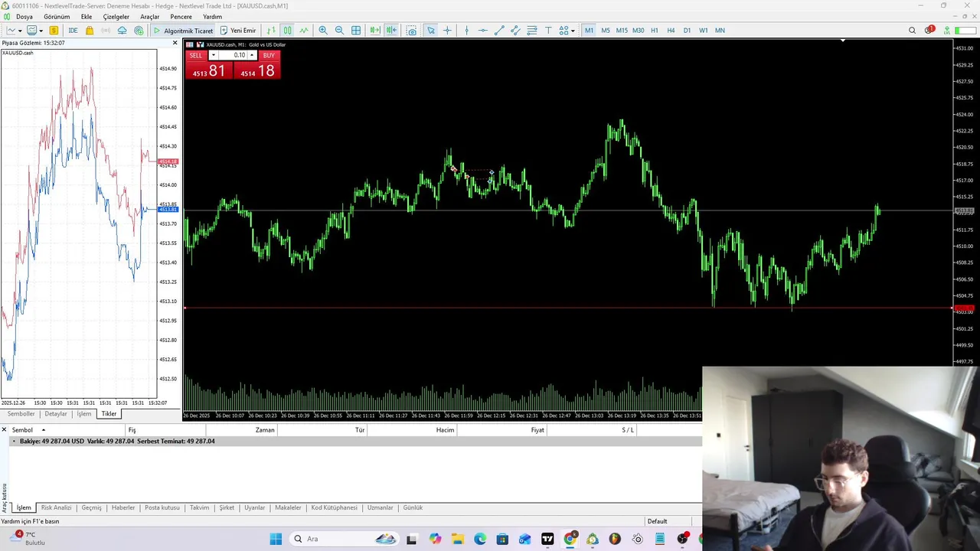The width and height of the screenshot is (980, 551).
Task: Click the 0.10 volume input field
Action: (233, 55)
